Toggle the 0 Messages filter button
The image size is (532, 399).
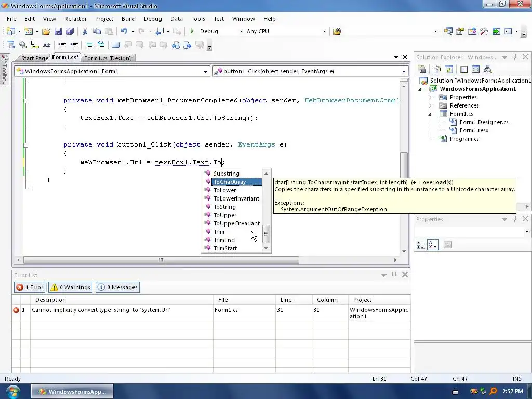118,287
